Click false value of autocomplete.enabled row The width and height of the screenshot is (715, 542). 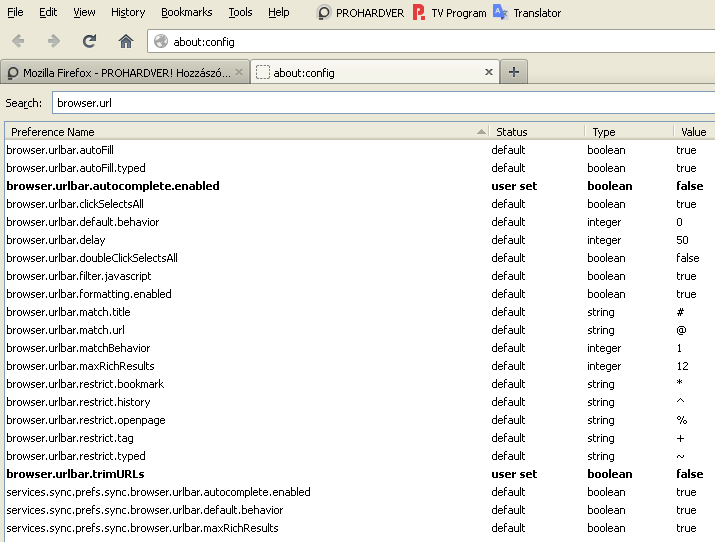coord(689,186)
